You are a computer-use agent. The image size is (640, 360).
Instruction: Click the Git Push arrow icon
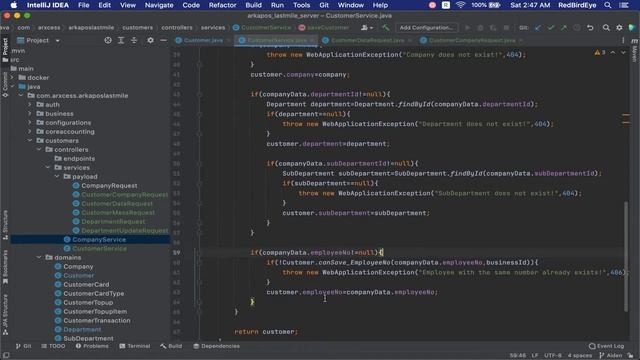[564, 28]
